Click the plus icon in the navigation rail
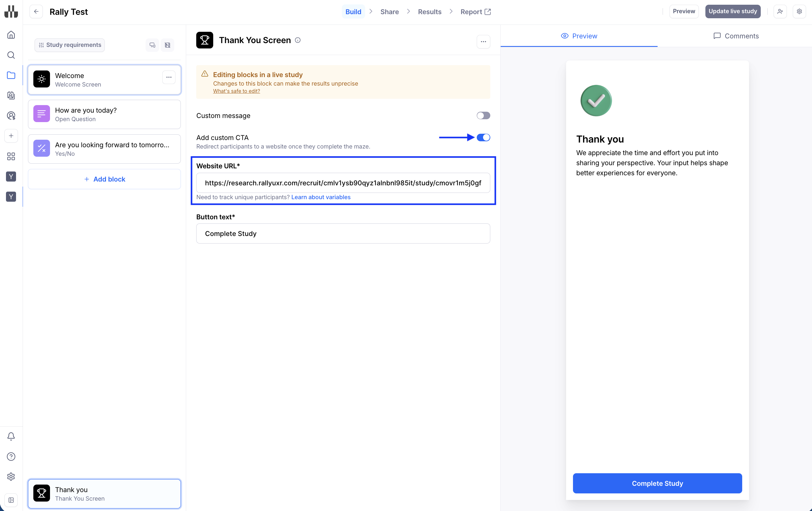This screenshot has height=511, width=812. click(x=11, y=136)
